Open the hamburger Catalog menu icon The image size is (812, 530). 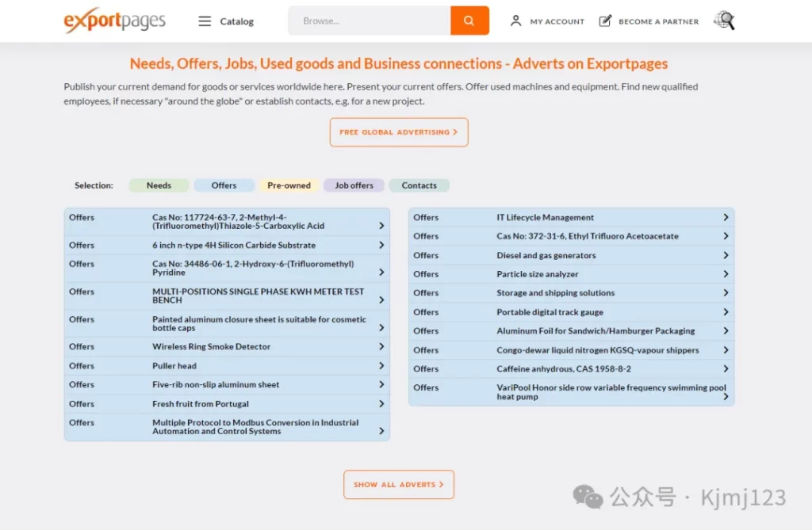click(205, 21)
